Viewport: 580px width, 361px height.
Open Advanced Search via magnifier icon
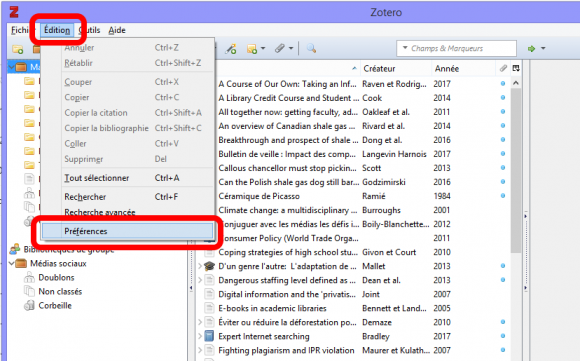(x=311, y=48)
